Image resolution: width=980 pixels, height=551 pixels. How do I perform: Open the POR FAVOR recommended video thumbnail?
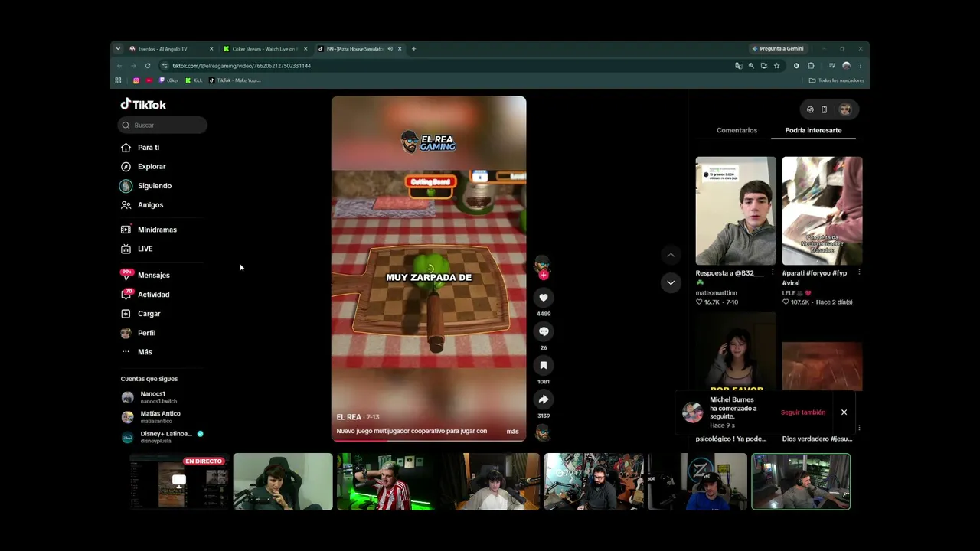point(736,354)
